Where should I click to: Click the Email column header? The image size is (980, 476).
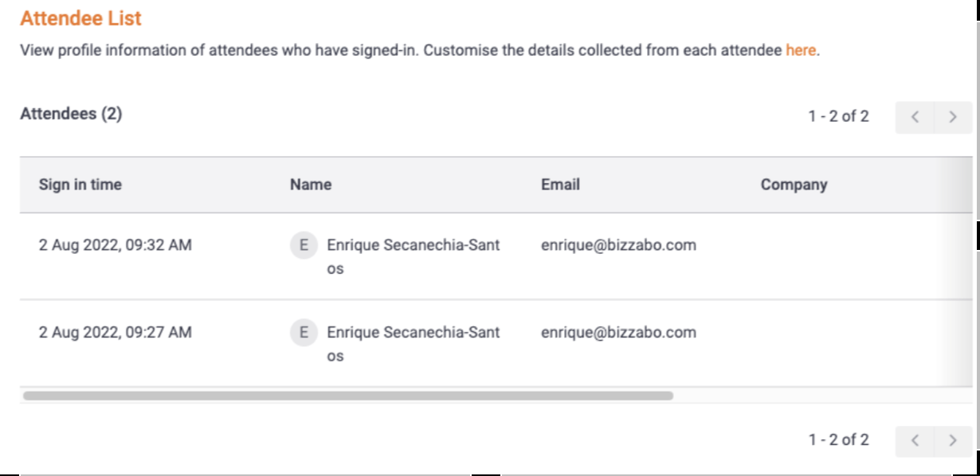coord(560,185)
